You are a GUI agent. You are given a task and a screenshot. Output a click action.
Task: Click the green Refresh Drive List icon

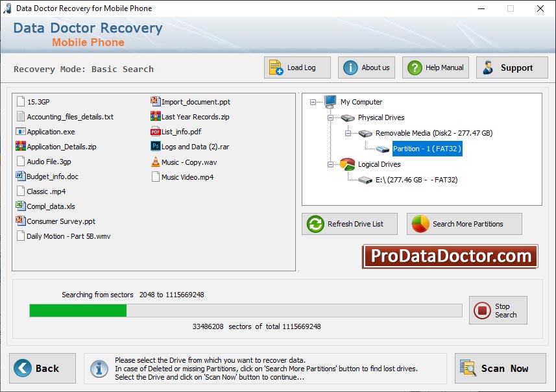[315, 224]
